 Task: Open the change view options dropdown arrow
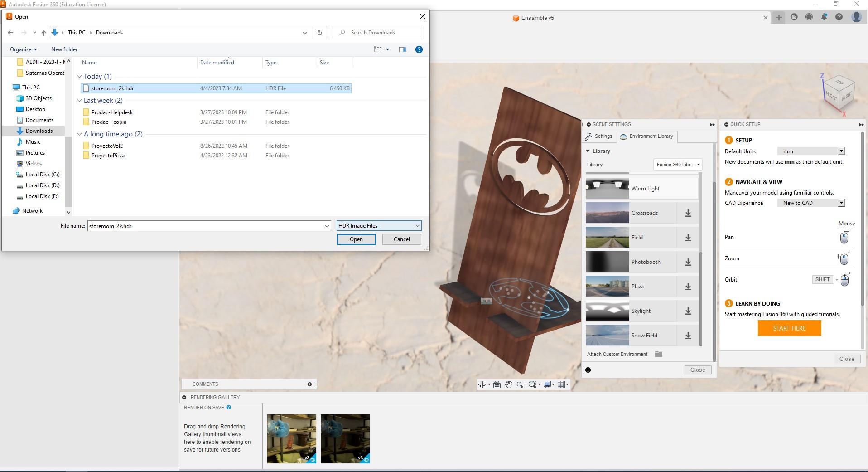pos(388,49)
